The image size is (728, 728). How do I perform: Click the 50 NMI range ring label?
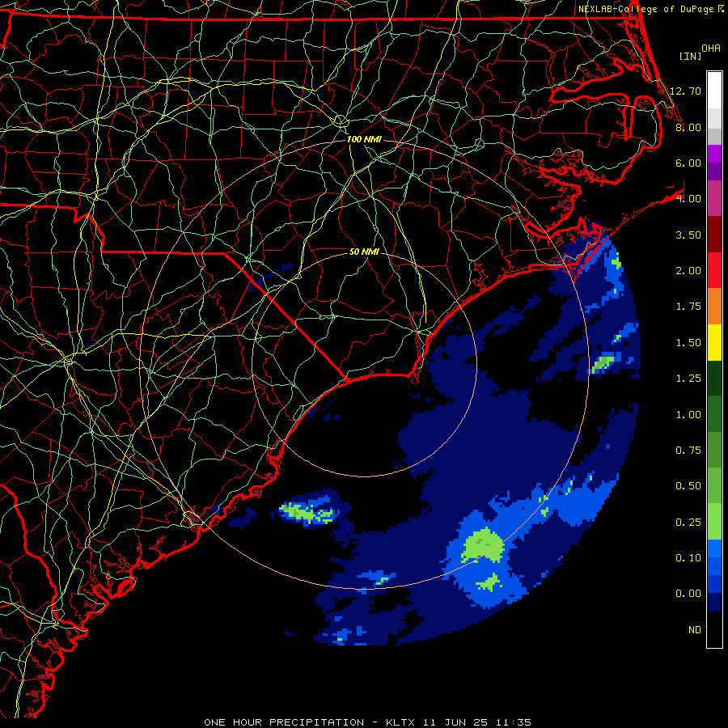tap(364, 252)
